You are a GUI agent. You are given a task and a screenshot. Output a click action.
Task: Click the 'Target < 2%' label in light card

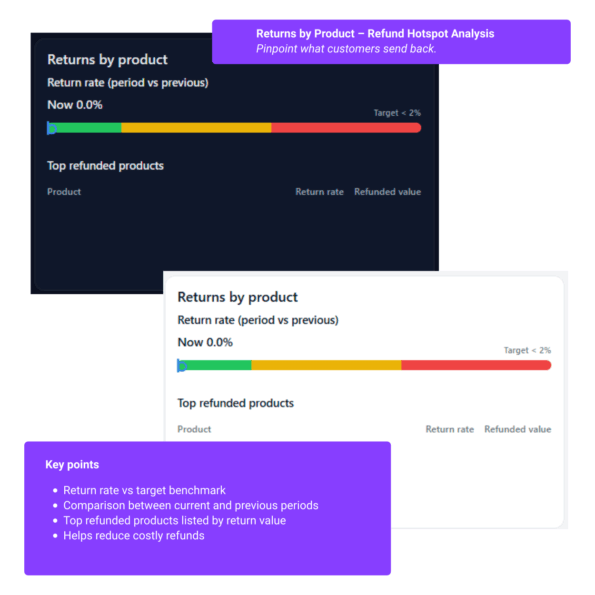pos(527,350)
